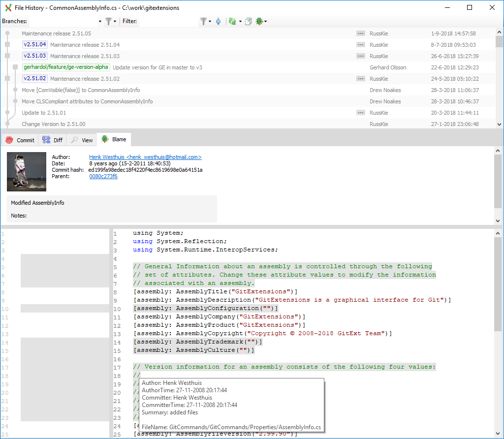Click the copy-to-clipboard icon
The width and height of the screenshot is (504, 439).
[248, 21]
